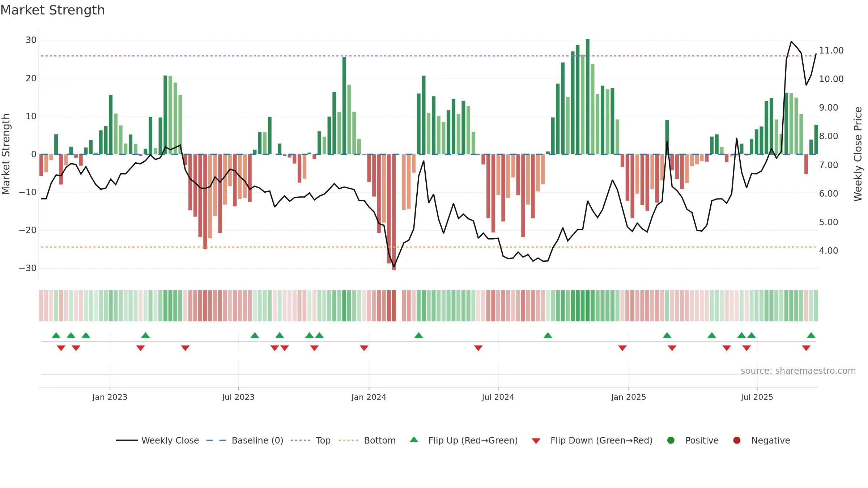Click the first flip-up triangle at far left

pos(56,335)
